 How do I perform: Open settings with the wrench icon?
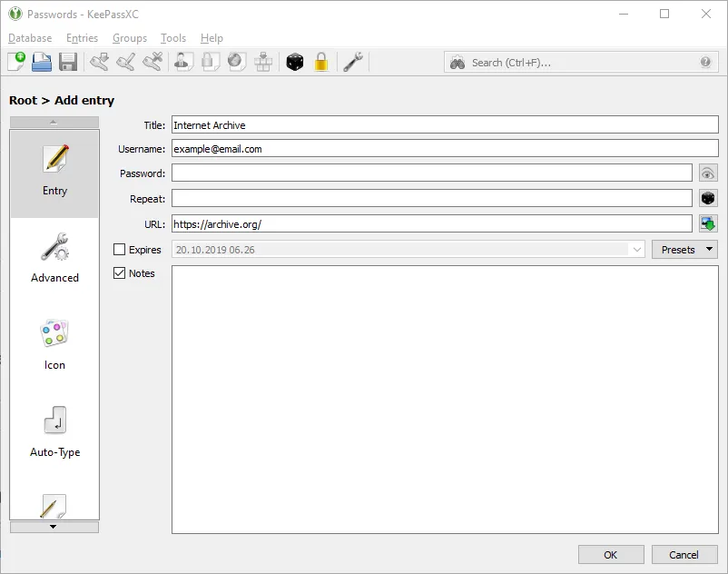[353, 62]
